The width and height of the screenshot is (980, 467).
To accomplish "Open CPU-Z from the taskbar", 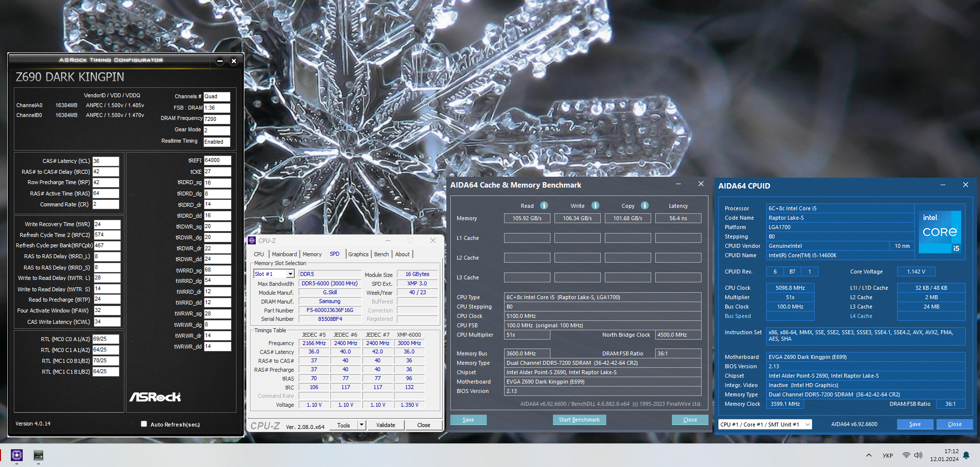I will pos(17,455).
